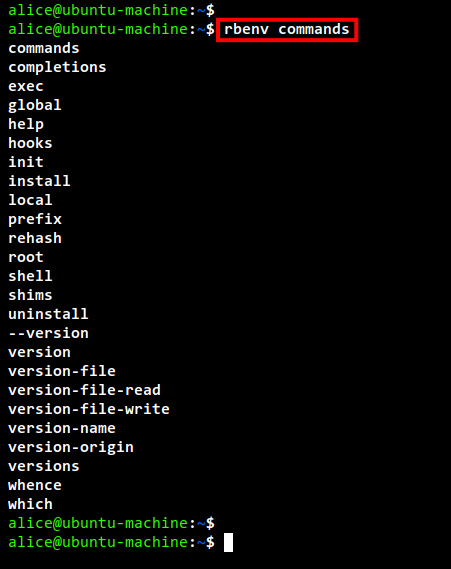This screenshot has width=451, height=569.
Task: Click on the 'rehash' line
Action: 35,238
